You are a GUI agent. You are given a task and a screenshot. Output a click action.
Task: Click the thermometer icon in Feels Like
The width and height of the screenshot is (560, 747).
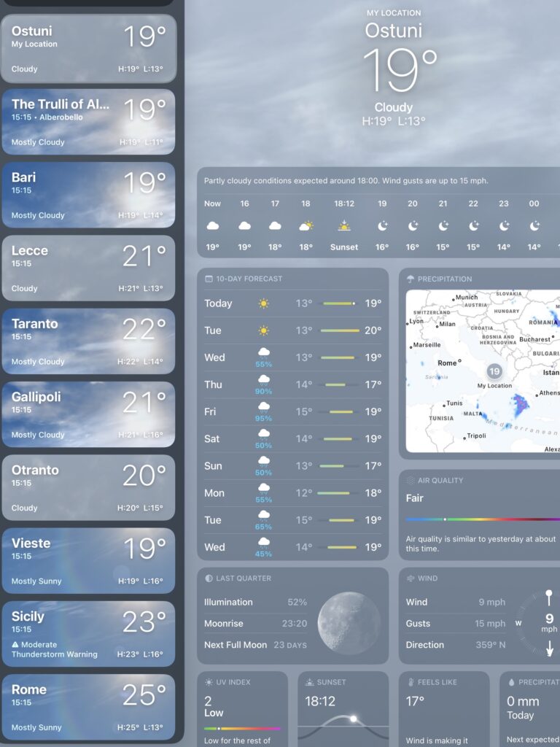[x=411, y=682]
